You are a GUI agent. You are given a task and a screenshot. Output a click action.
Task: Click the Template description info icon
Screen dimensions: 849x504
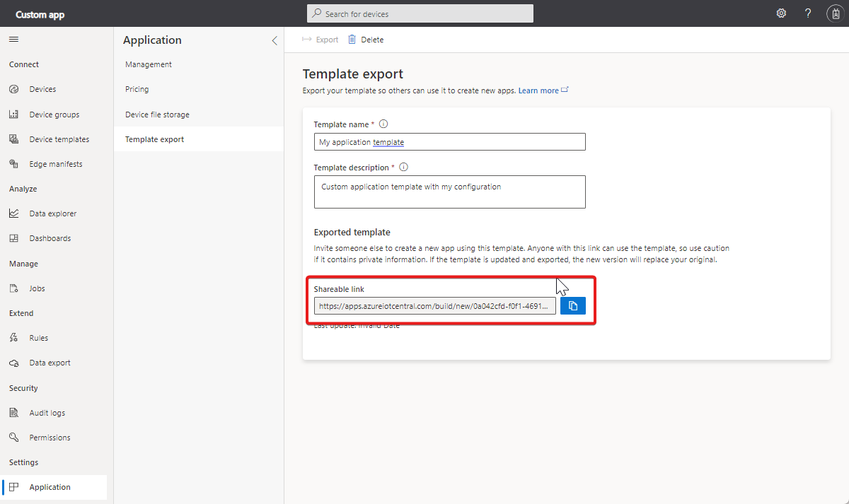point(403,168)
